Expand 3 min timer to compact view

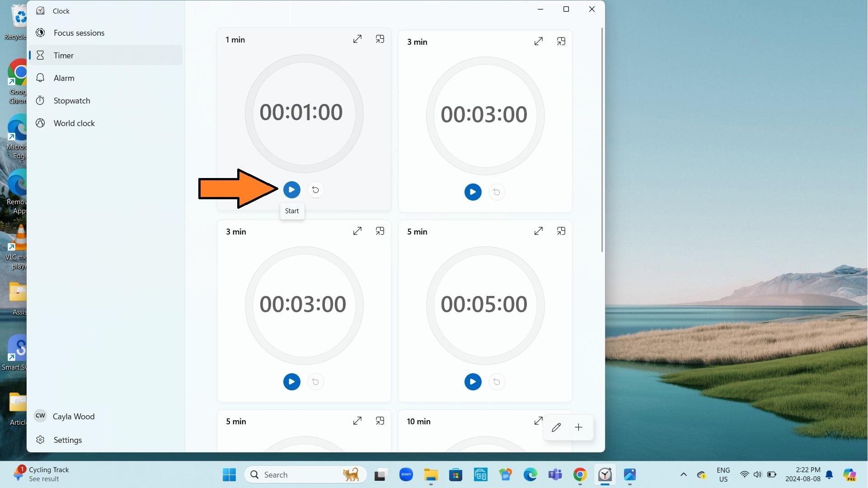point(560,41)
